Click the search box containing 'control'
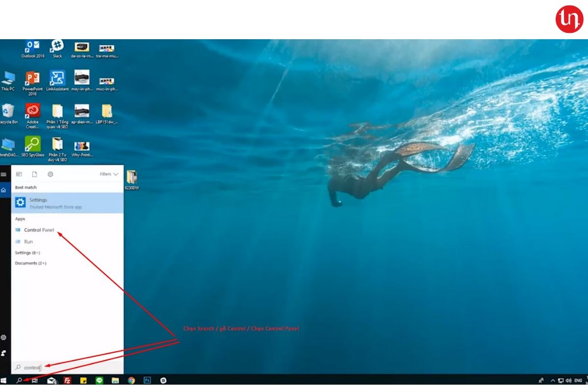Screen dimensions: 588x392 (x=67, y=367)
